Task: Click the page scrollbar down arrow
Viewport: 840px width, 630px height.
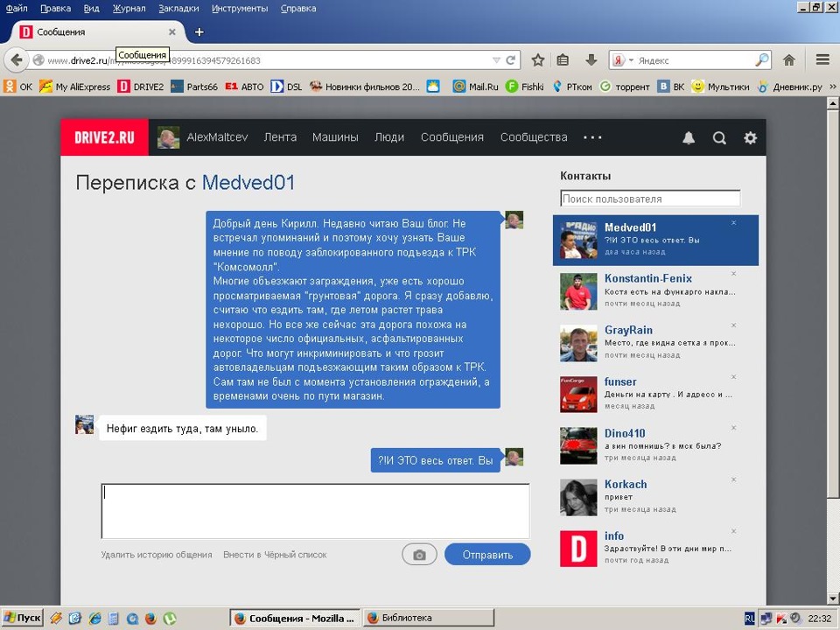Action: tap(833, 598)
